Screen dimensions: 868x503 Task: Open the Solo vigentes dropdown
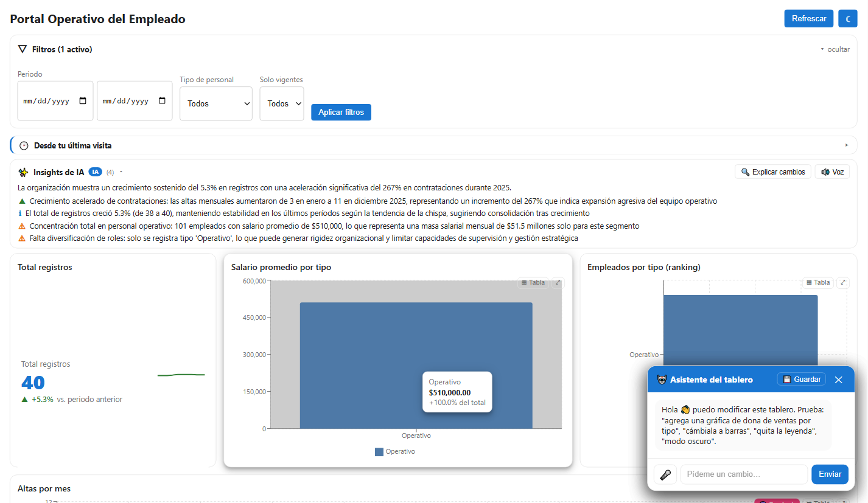pos(282,104)
